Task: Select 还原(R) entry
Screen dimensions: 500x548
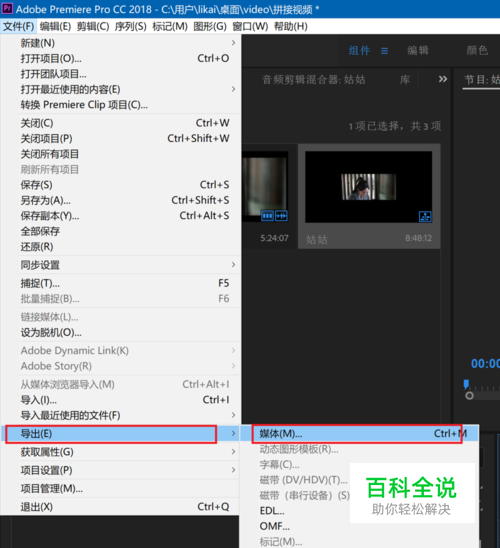Action: click(121, 247)
